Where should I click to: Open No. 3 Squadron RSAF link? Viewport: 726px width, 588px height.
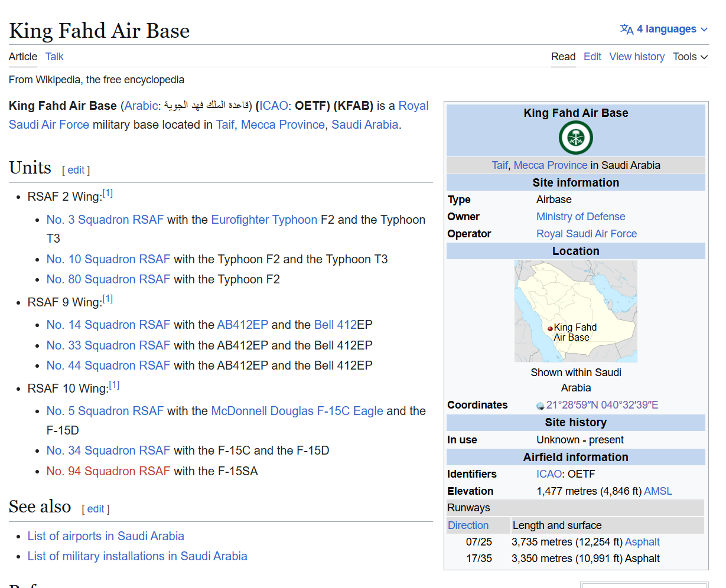coord(105,220)
